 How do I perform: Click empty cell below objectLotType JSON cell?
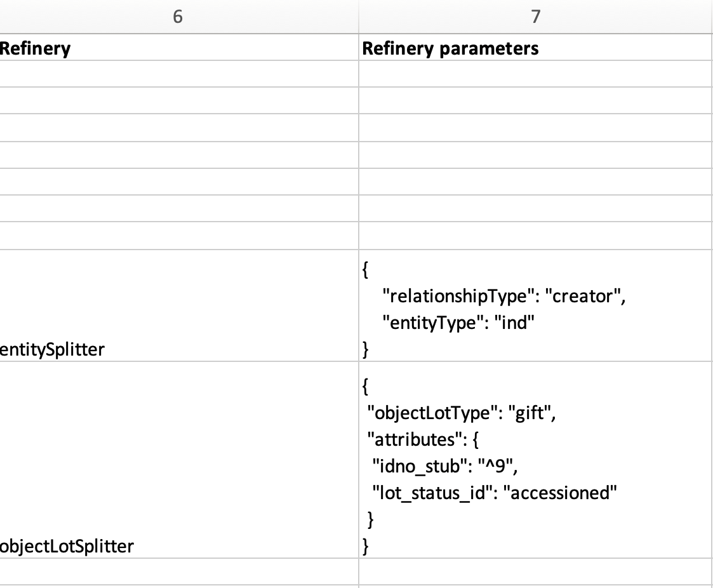pyautogui.click(x=535, y=572)
